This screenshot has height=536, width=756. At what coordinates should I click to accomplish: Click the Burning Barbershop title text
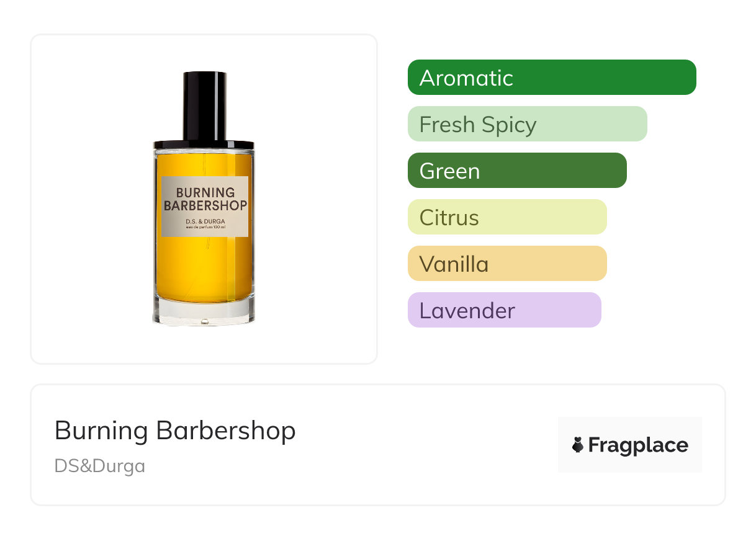click(175, 431)
